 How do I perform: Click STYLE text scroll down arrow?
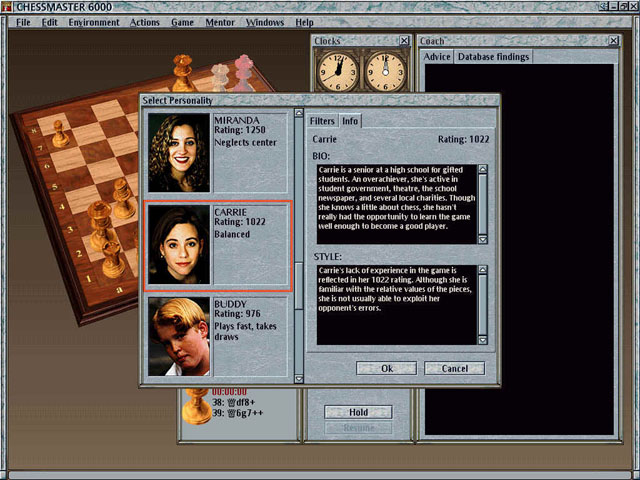click(482, 340)
